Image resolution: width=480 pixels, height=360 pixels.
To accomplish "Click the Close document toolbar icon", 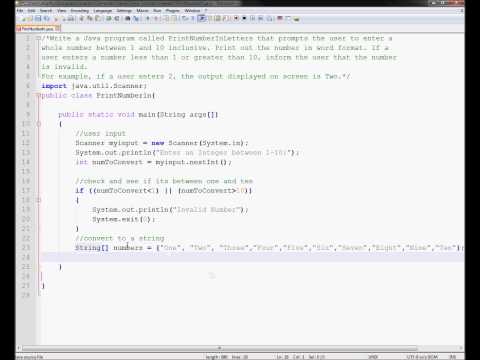I will (55, 19).
